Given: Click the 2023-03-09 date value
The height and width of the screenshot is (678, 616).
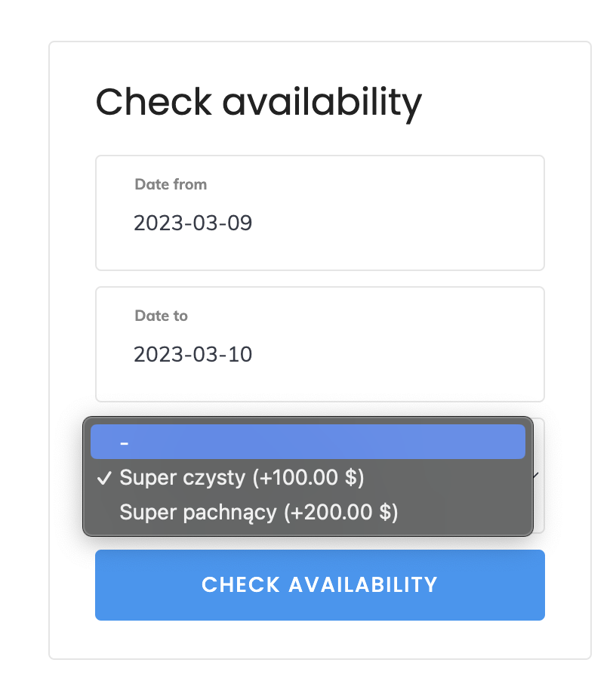Looking at the screenshot, I should tap(192, 223).
